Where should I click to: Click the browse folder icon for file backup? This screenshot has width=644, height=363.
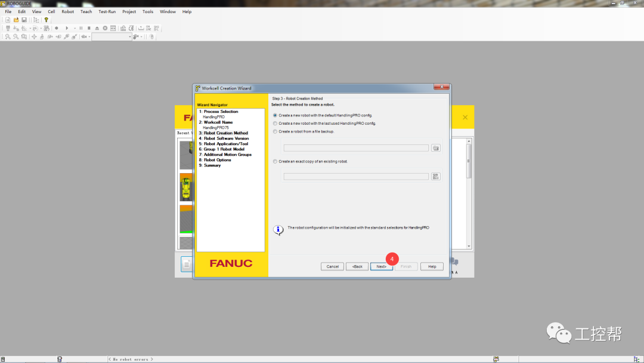[436, 148]
